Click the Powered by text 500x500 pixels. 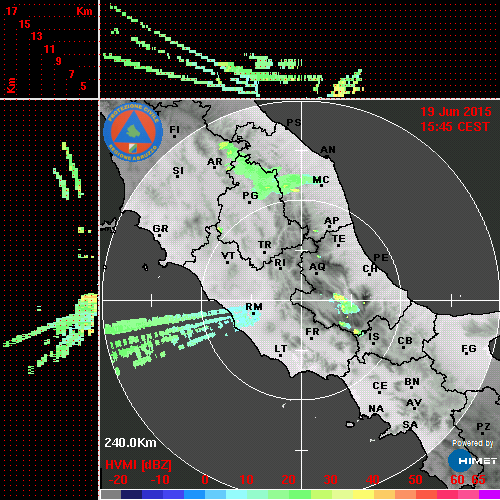coord(473,443)
